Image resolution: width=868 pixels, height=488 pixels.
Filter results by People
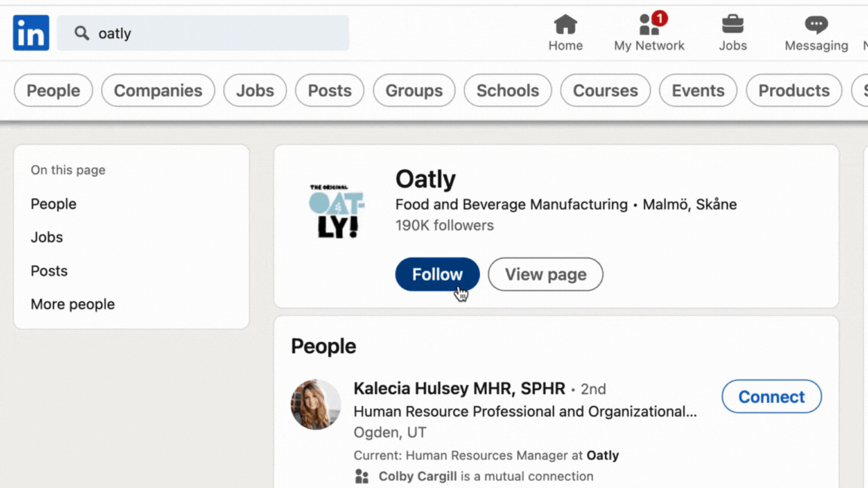point(53,90)
